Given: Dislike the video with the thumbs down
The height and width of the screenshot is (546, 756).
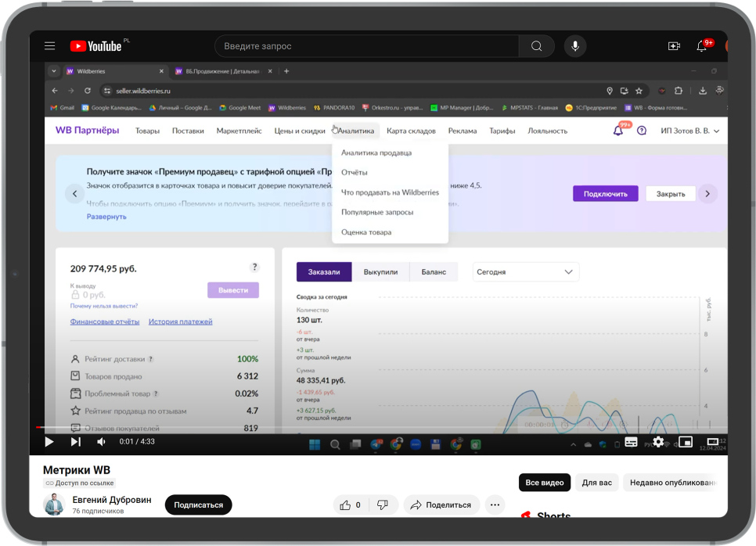Looking at the screenshot, I should pos(383,505).
